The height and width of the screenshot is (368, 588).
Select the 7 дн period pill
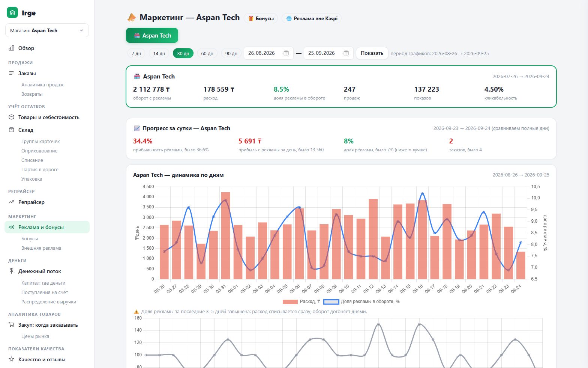[136, 53]
